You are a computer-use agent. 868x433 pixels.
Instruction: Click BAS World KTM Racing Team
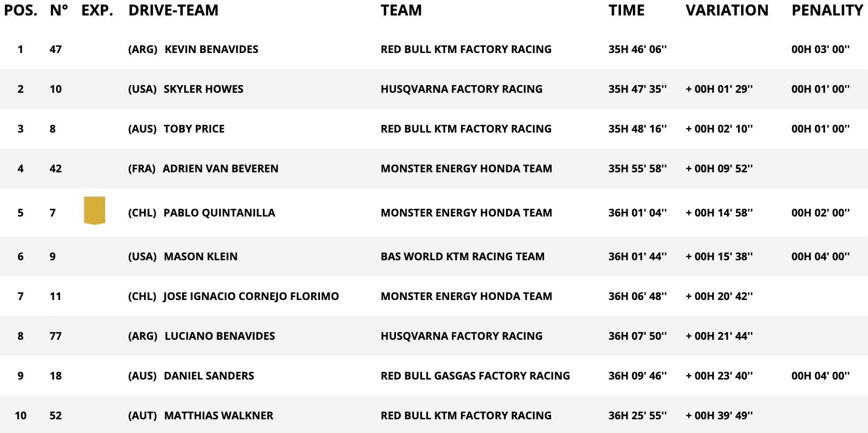click(x=463, y=256)
